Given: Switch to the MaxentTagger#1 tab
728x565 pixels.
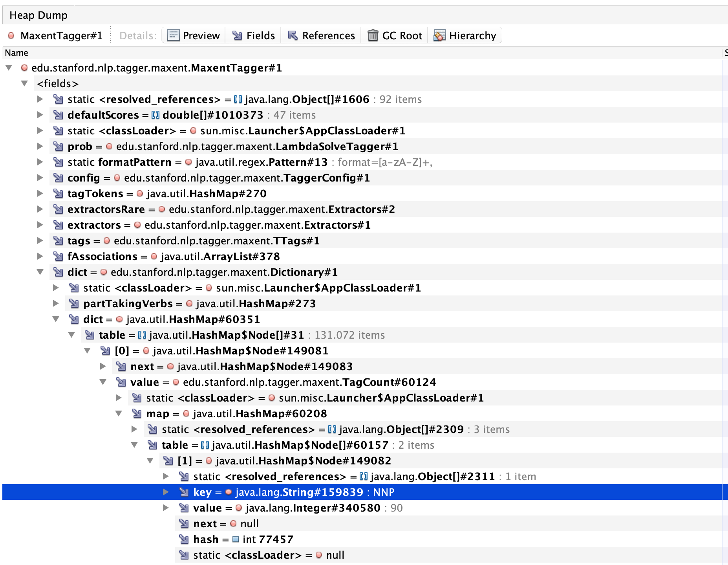Looking at the screenshot, I should 62,35.
